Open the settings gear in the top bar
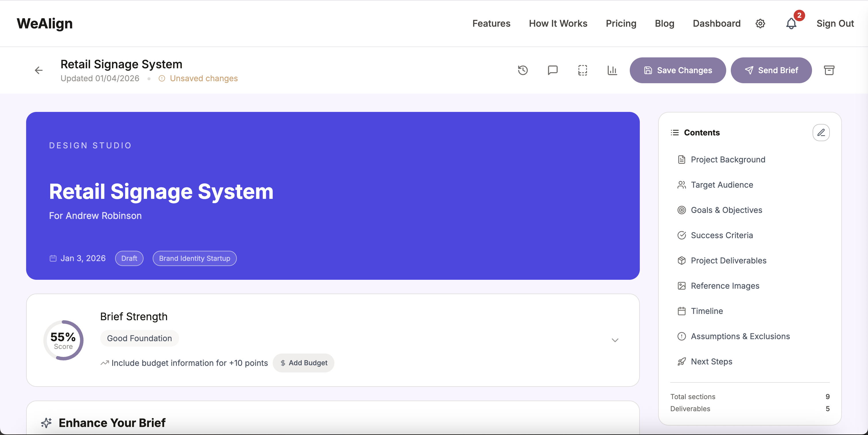 [x=760, y=24]
